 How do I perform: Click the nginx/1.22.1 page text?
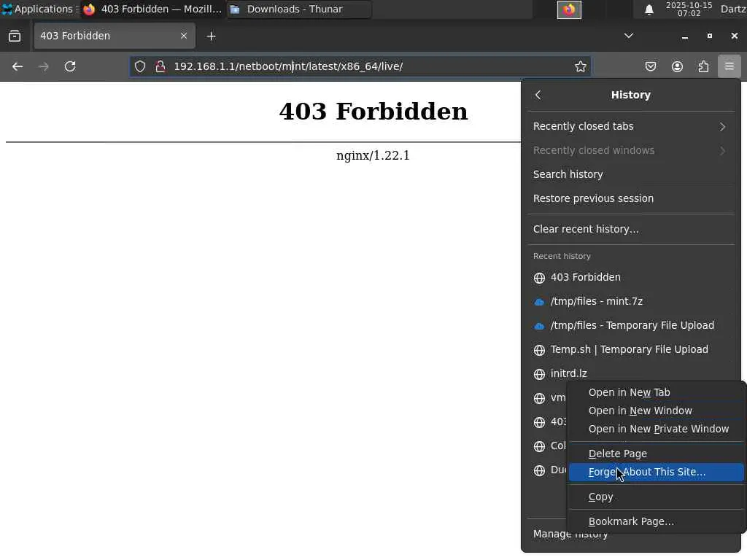(373, 156)
